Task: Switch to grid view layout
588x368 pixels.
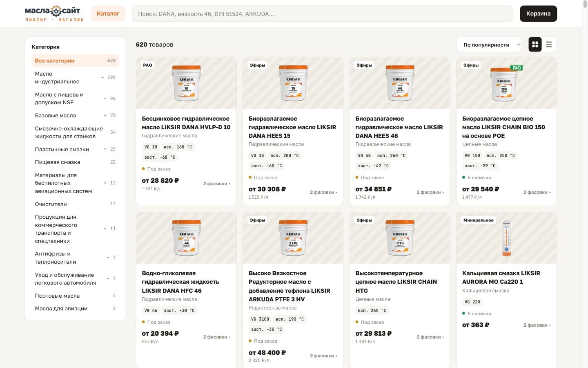Action: coord(535,45)
